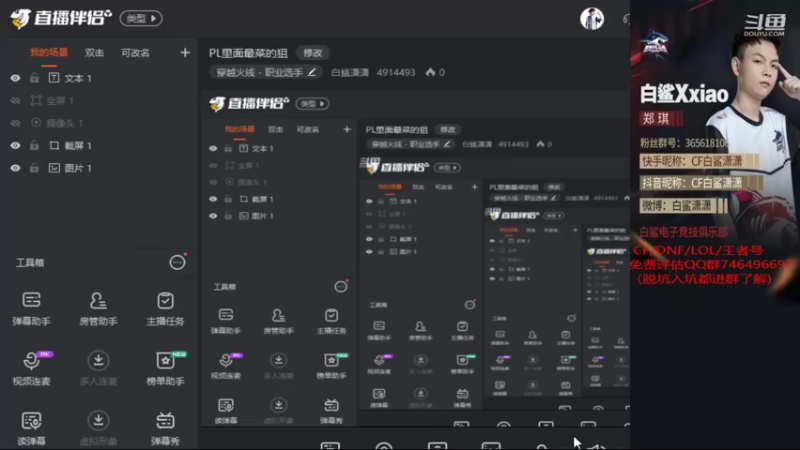Open the 弹幕助手 tool
This screenshot has height=450, width=800.
click(x=31, y=308)
